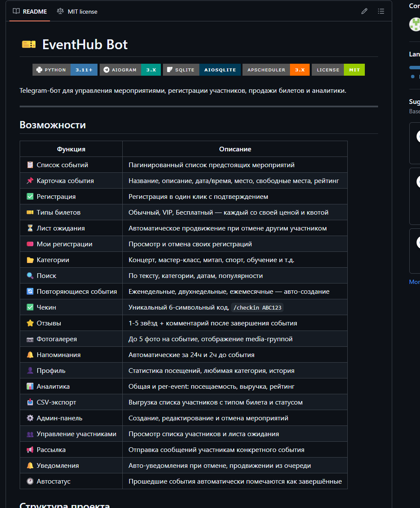The width and height of the screenshot is (420, 508).
Task: Select text 'Пагинированный список предстоящих мероприятий'
Action: (211, 165)
